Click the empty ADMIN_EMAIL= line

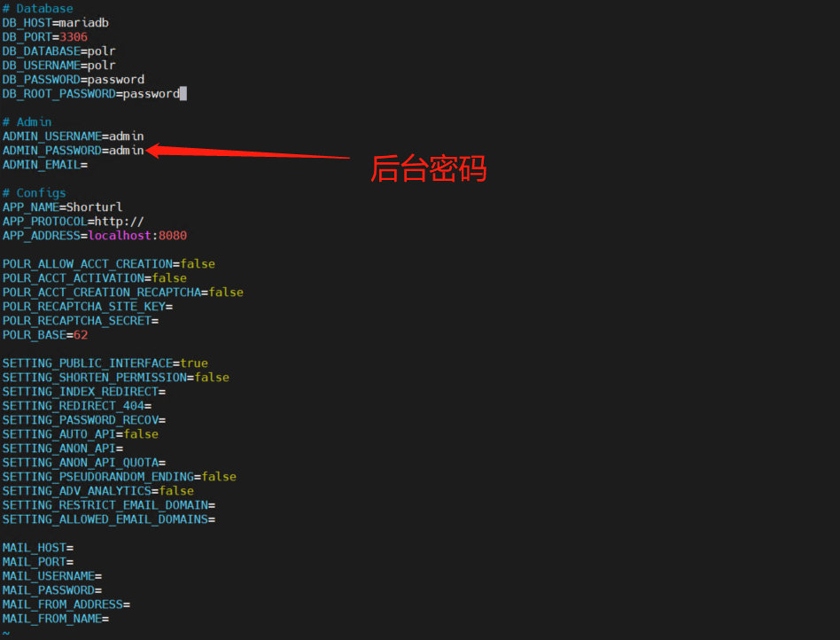click(44, 165)
